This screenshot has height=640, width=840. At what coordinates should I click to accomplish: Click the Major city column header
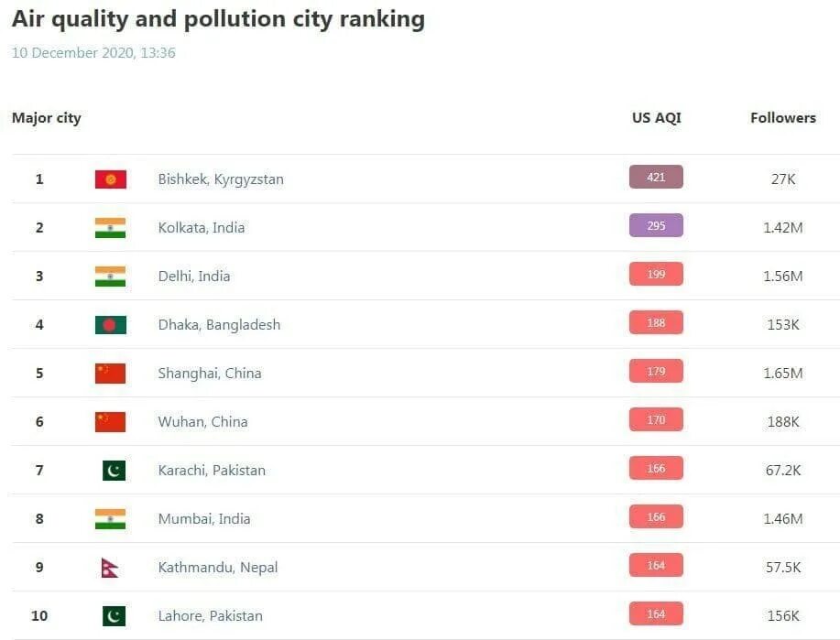tap(47, 118)
